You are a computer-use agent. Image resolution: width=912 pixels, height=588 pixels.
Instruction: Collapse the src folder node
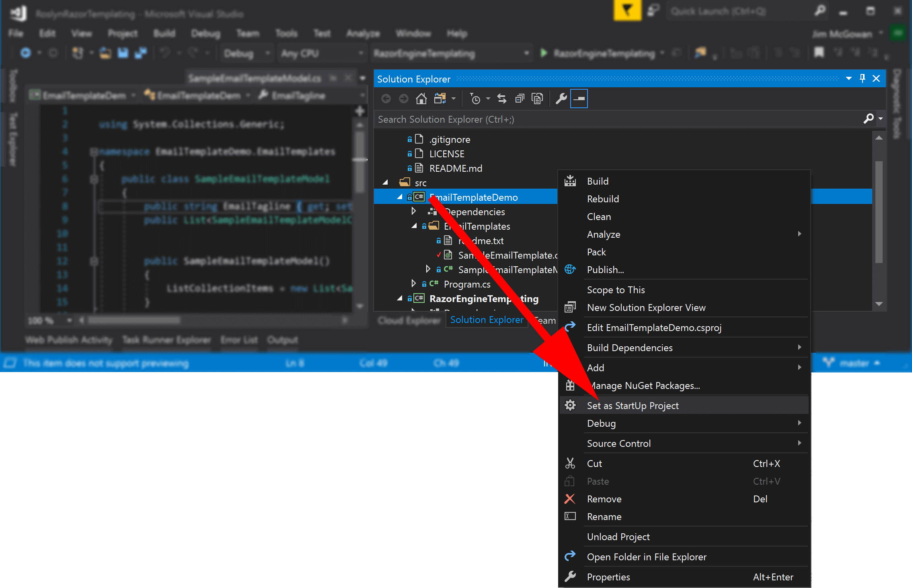click(x=385, y=183)
